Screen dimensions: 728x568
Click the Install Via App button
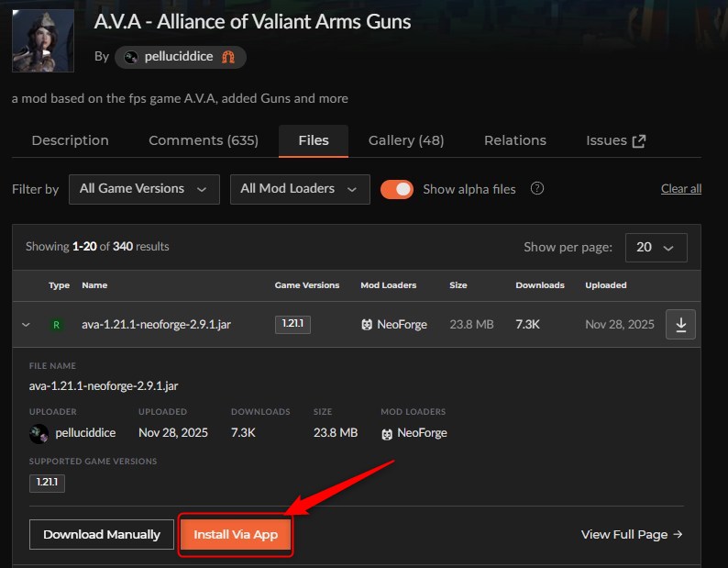(236, 535)
